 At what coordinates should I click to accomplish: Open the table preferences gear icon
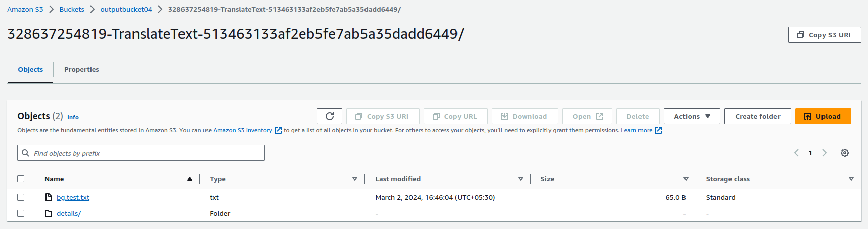[x=844, y=153]
